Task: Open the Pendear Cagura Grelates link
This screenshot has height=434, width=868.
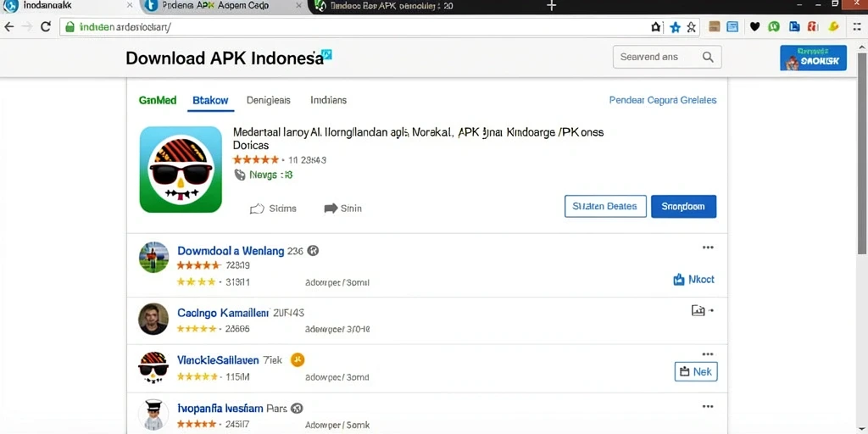Action: (663, 100)
